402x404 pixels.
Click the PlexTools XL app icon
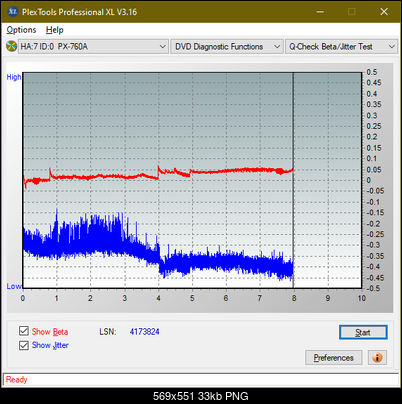point(13,12)
